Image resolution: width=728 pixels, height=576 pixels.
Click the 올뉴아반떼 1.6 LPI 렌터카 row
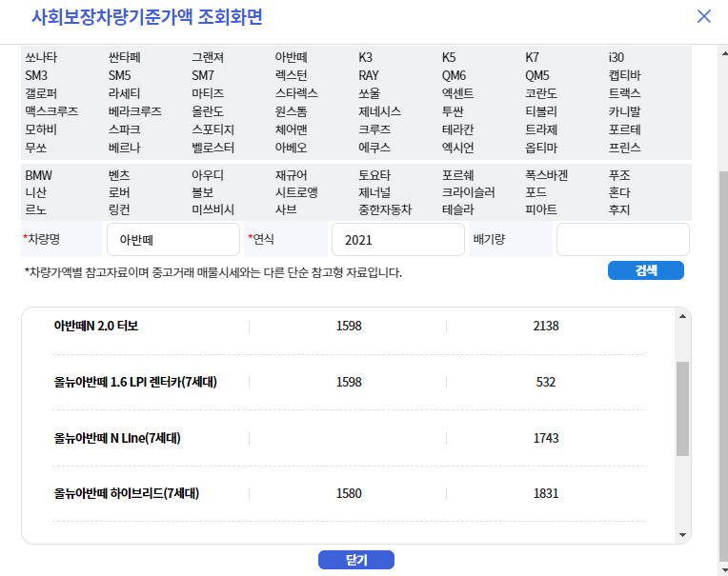click(x=348, y=382)
